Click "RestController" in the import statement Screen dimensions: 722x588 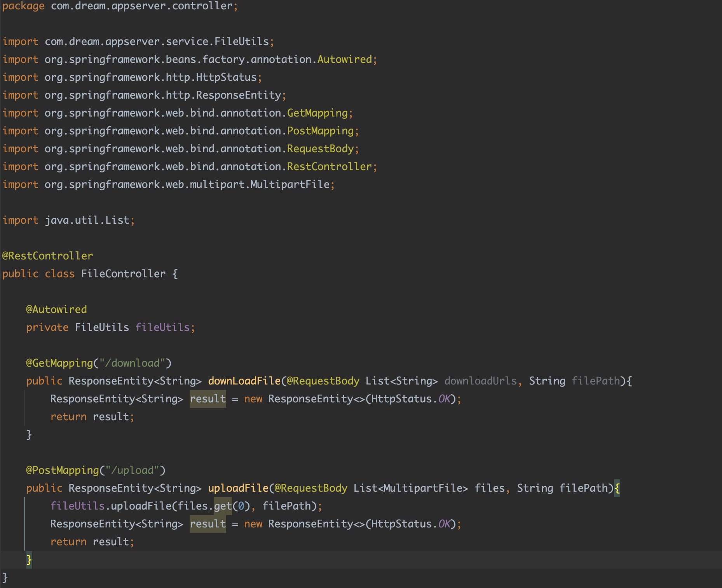(x=330, y=167)
